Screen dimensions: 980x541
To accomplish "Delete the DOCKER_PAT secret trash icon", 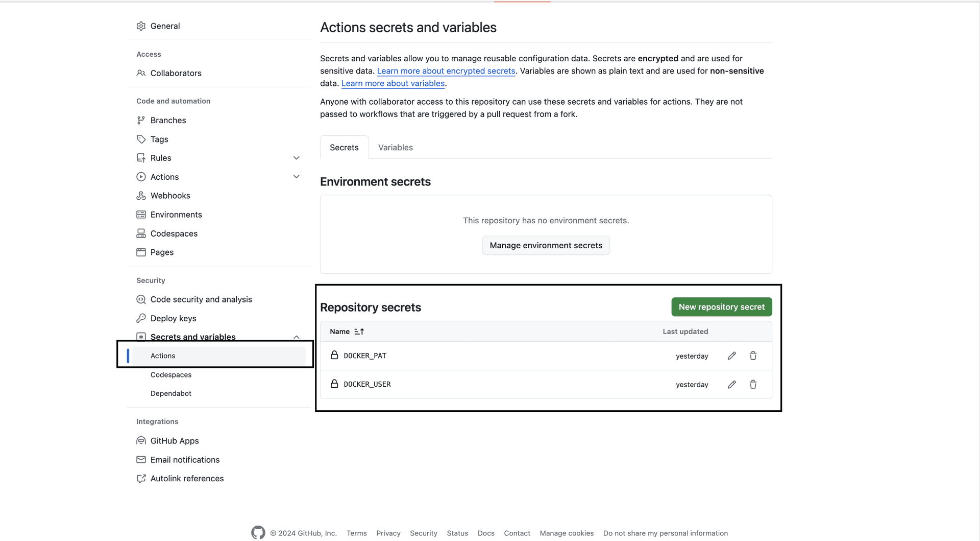I will click(x=753, y=356).
